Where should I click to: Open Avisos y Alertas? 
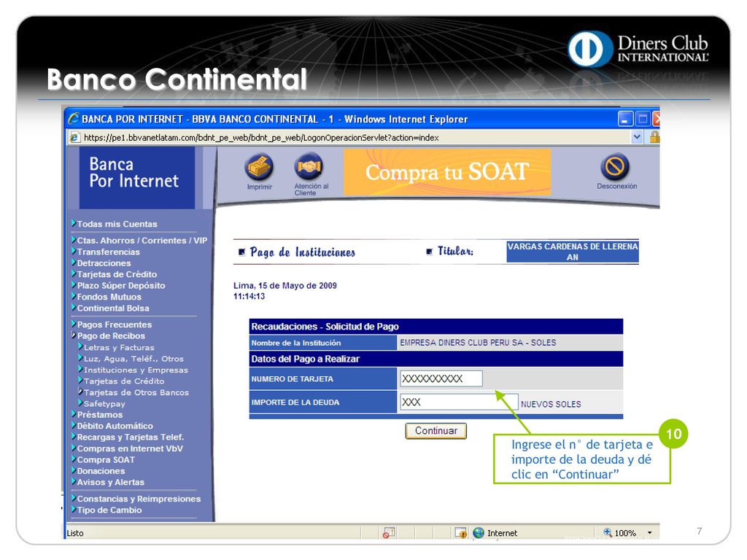tap(111, 483)
